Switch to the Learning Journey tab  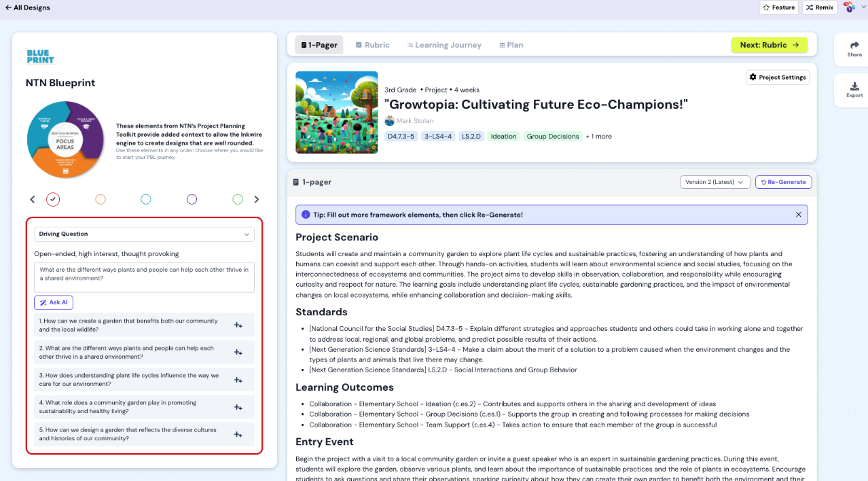click(x=444, y=45)
